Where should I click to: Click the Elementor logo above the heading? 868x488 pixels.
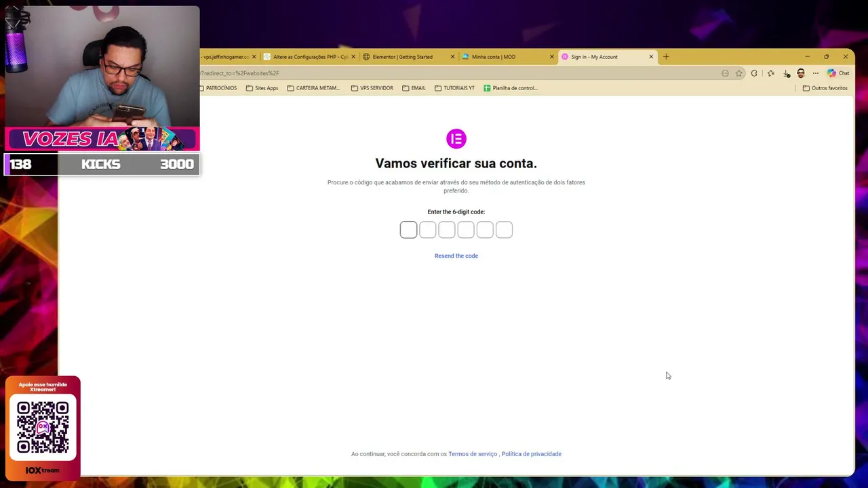456,139
